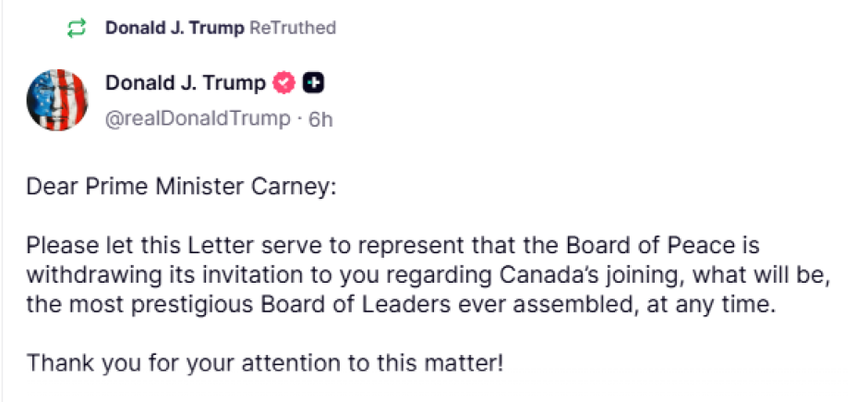Click the phrase "Board of Leaders"
Screen dimensions: 868x402
click(309, 304)
